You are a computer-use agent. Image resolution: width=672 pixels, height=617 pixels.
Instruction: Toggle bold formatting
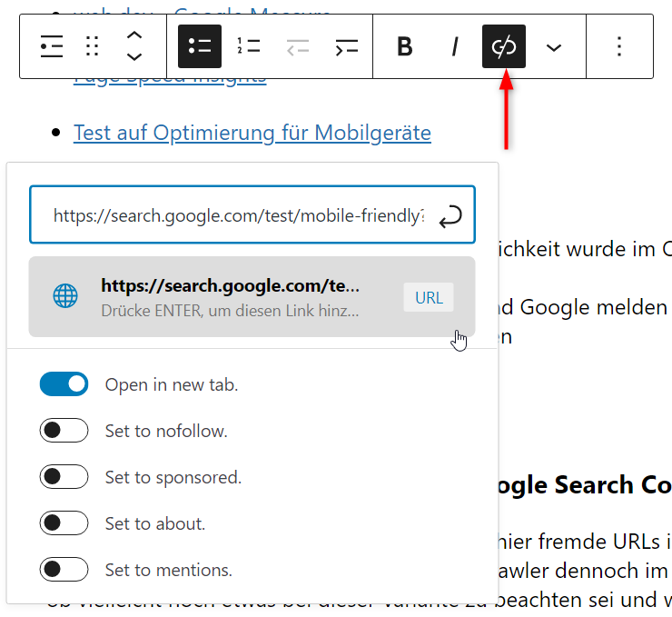tap(405, 46)
